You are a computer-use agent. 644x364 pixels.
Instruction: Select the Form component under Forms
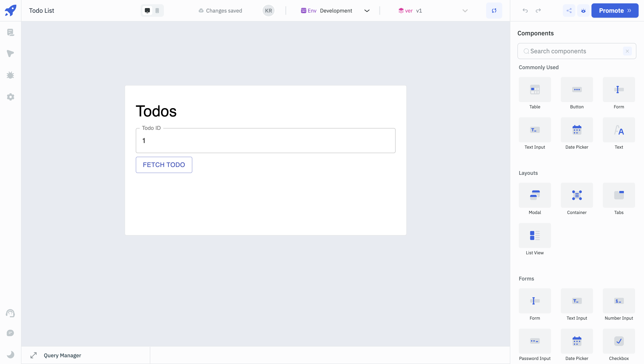[x=535, y=305]
